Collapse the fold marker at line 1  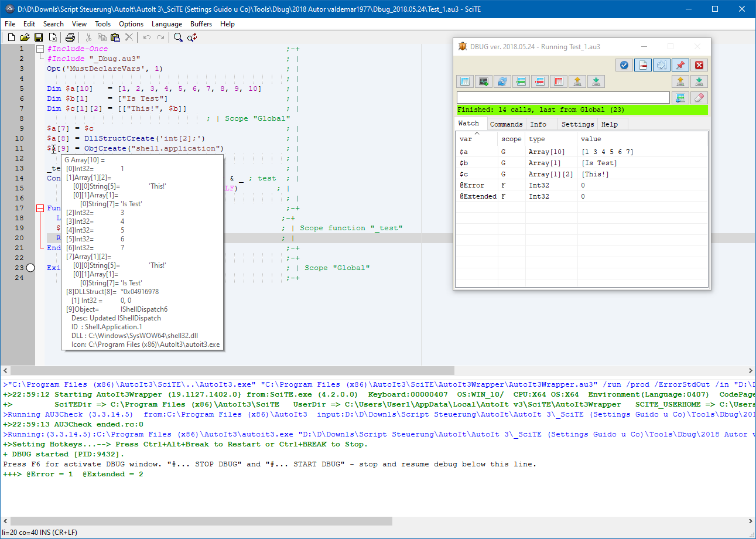coord(40,49)
